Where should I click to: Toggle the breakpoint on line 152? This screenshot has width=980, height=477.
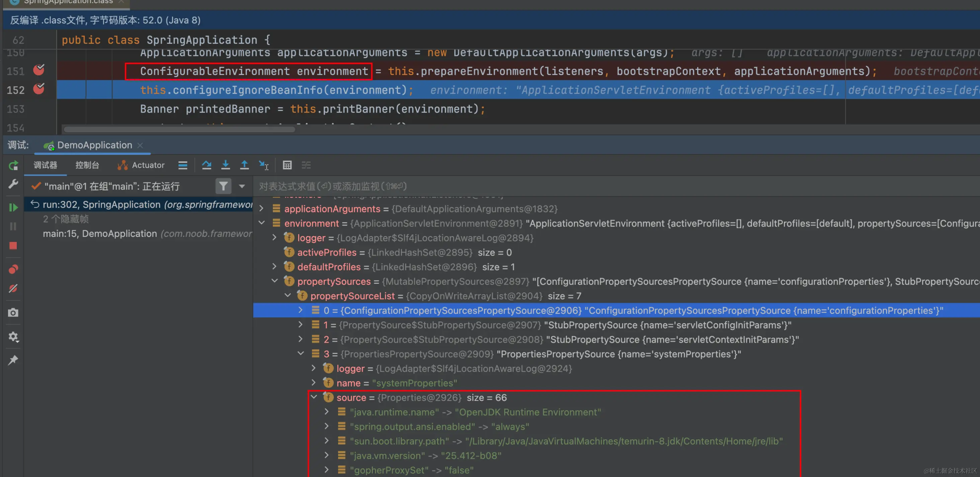pyautogui.click(x=39, y=89)
